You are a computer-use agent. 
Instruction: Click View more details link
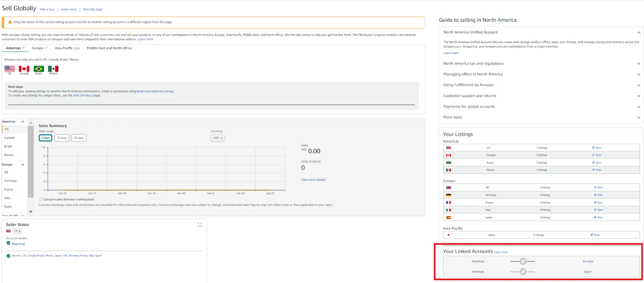tap(313, 180)
